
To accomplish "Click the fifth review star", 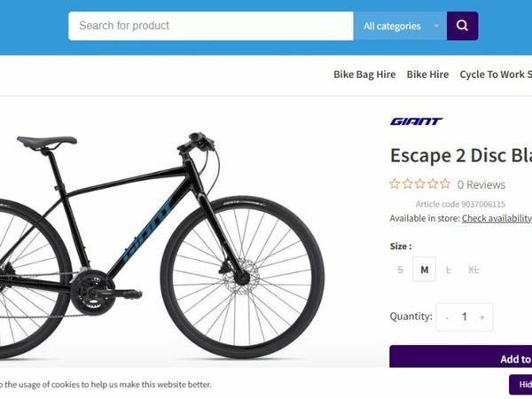I will pos(445,184).
